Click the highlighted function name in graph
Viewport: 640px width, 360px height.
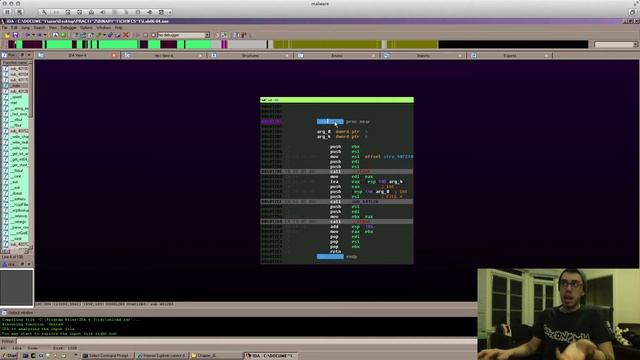[330, 122]
